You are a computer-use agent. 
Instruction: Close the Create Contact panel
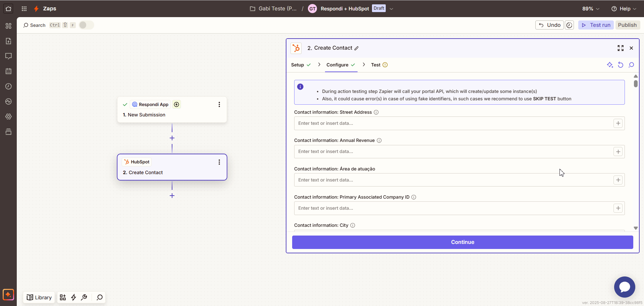(631, 48)
